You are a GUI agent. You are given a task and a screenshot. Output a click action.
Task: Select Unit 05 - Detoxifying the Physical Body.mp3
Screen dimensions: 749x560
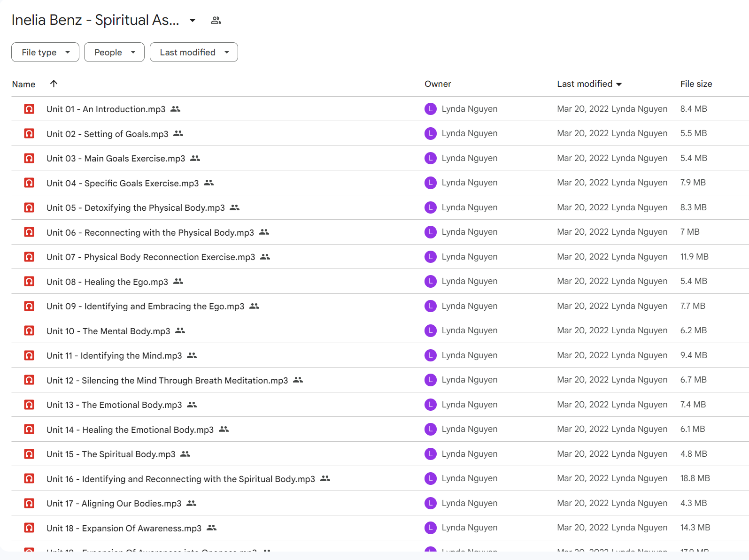pos(135,207)
